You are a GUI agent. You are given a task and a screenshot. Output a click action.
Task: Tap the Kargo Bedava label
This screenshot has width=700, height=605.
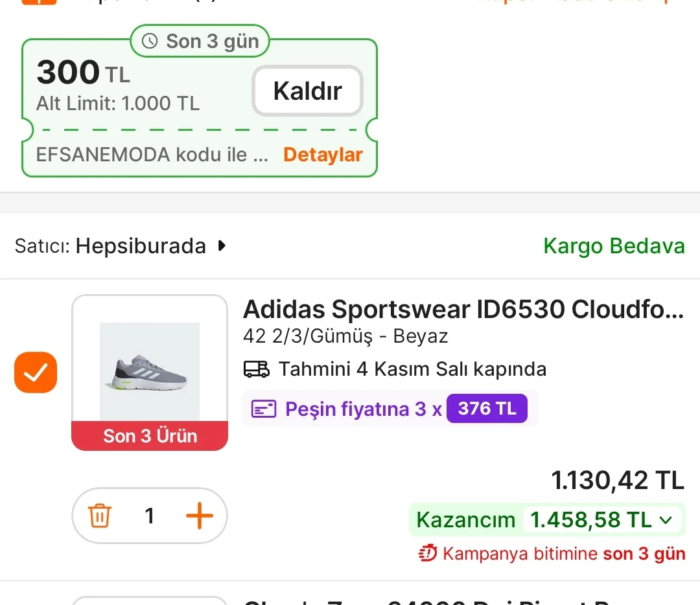coord(613,246)
